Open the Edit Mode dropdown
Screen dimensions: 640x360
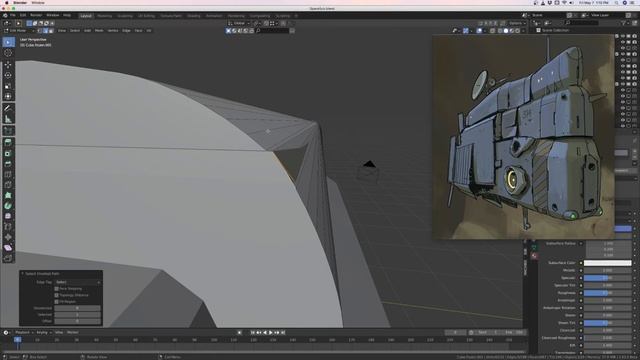coord(19,31)
